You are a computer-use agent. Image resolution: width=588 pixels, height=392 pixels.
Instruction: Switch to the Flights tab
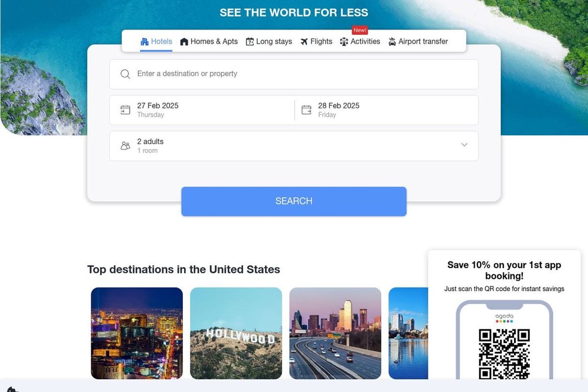[x=316, y=42]
